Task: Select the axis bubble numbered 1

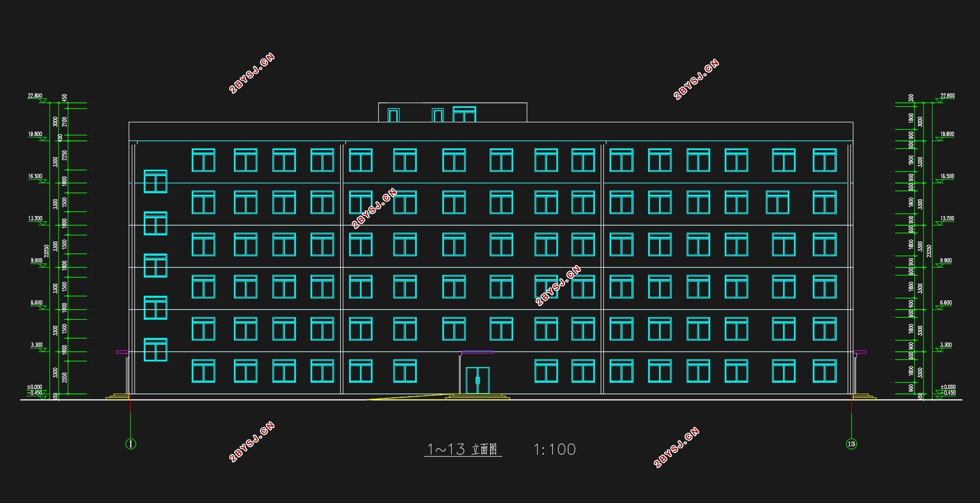Action: (131, 444)
